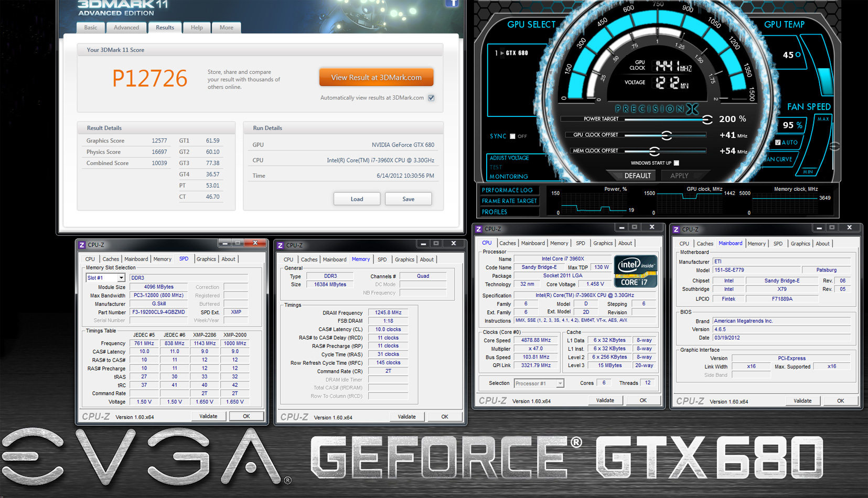Click CPU-Z Mainboard window title icon
Screen dimensions: 868x498
[676, 230]
